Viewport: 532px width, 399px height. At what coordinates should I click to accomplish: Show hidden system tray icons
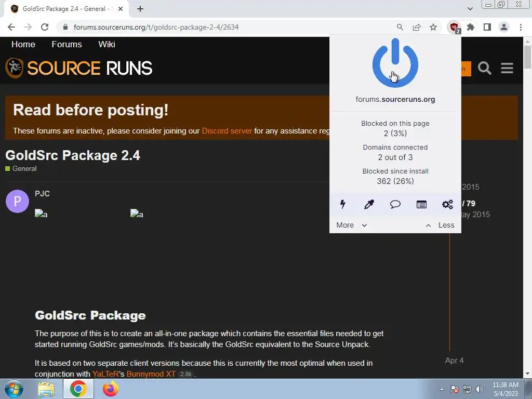click(442, 389)
